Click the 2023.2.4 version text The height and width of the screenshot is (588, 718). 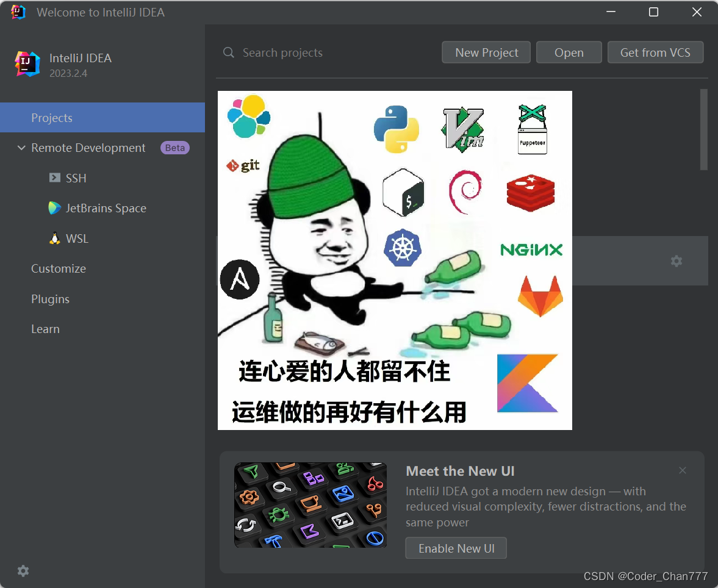(68, 73)
